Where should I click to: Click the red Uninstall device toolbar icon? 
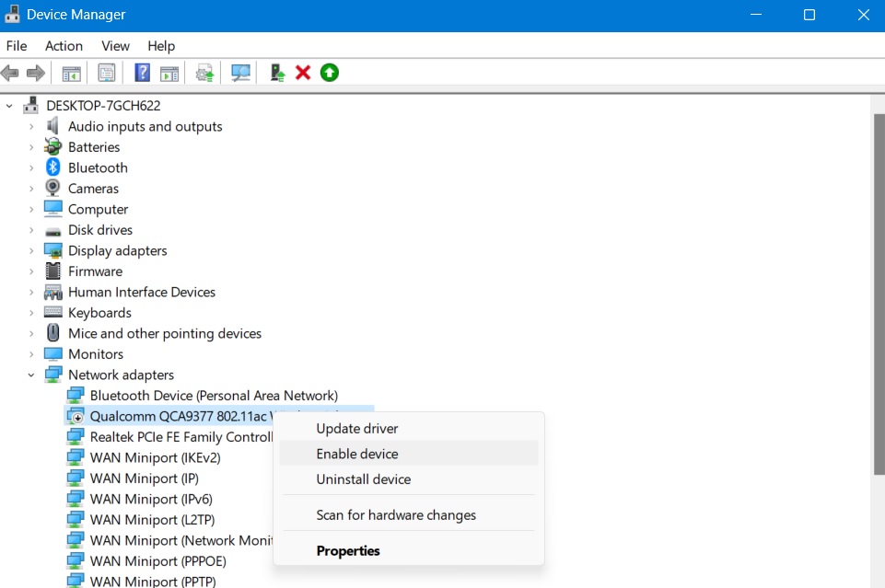[x=303, y=73]
